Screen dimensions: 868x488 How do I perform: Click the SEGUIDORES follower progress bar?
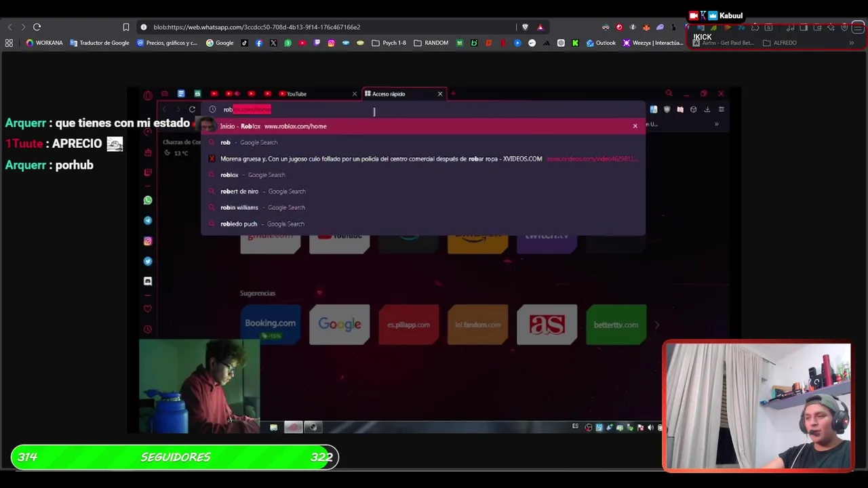coord(174,457)
